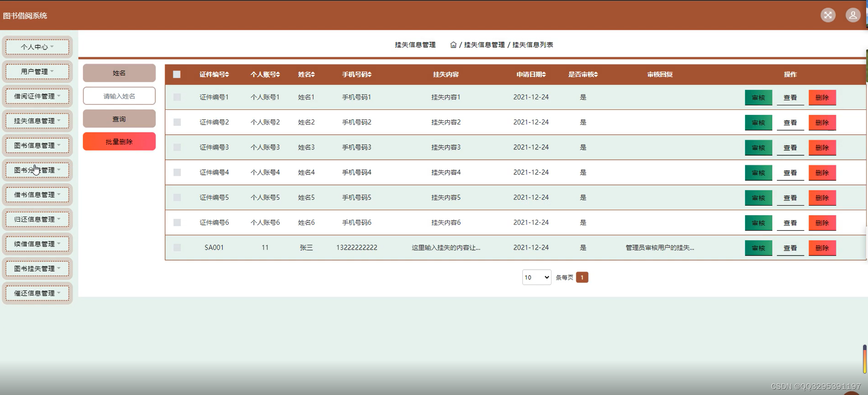Screen dimensions: 868x395
Task: Click 审核 button for SA001 row
Action: (758, 248)
